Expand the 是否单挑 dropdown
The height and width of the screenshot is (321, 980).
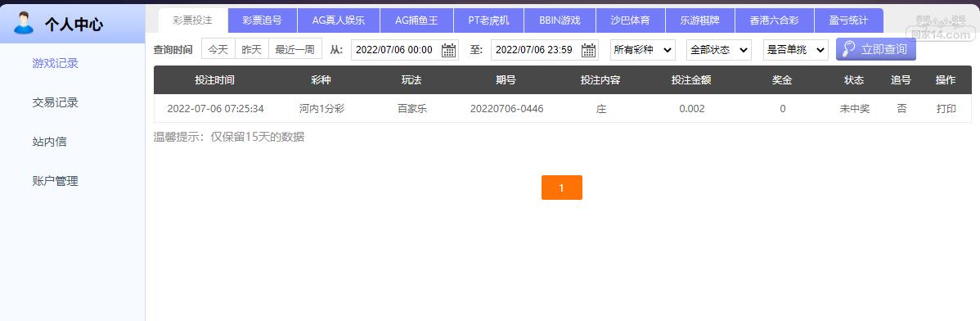point(796,49)
